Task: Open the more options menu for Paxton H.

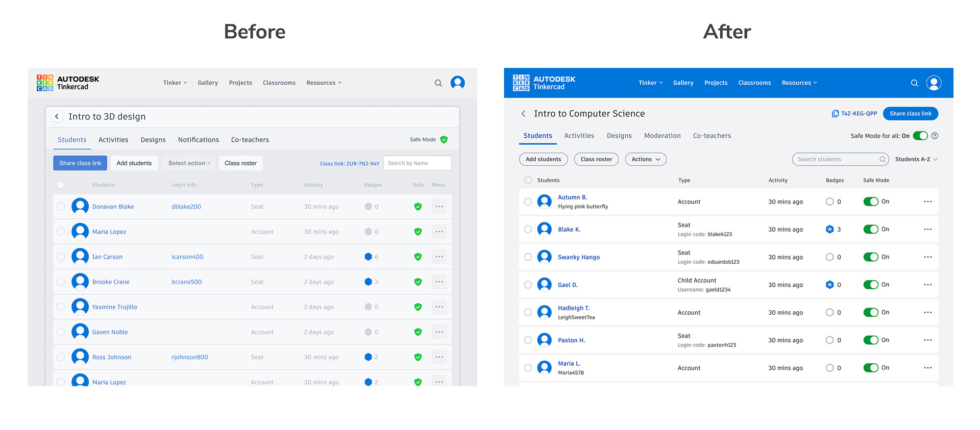Action: coord(928,340)
